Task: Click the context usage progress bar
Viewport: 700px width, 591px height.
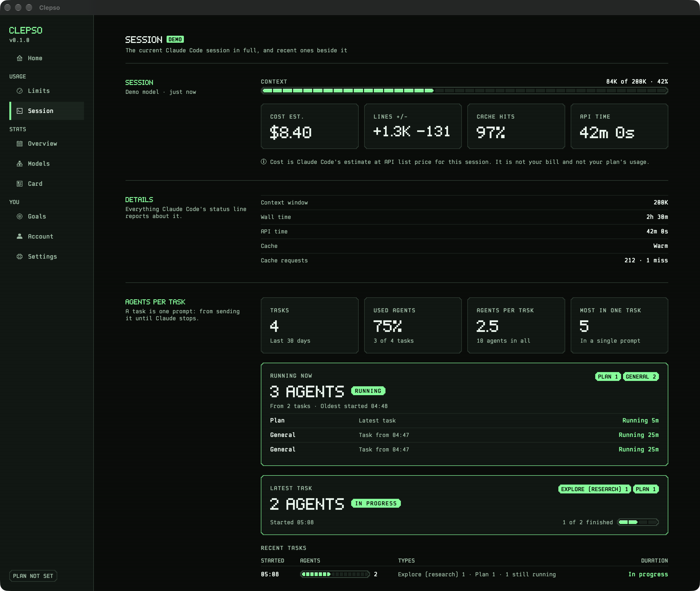Action: click(x=464, y=91)
